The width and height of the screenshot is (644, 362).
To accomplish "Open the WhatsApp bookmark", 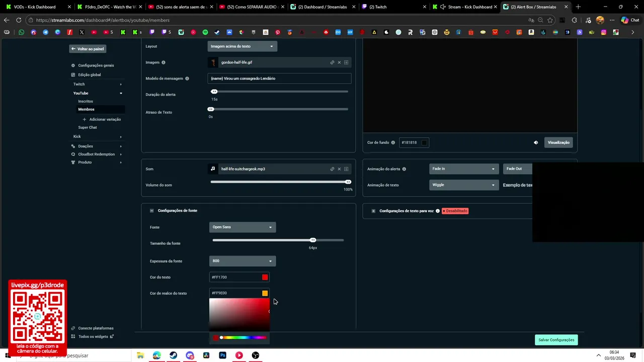I will (21, 32).
